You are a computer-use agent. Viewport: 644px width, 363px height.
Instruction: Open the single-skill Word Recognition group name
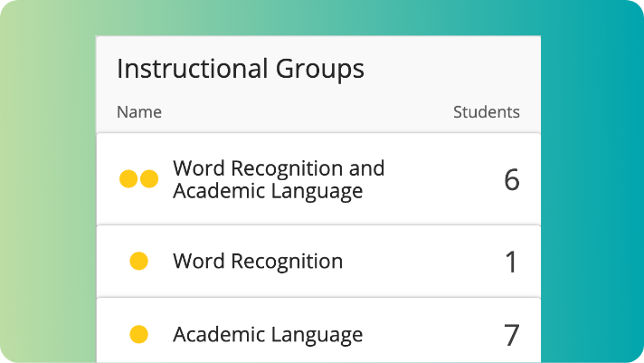[258, 262]
